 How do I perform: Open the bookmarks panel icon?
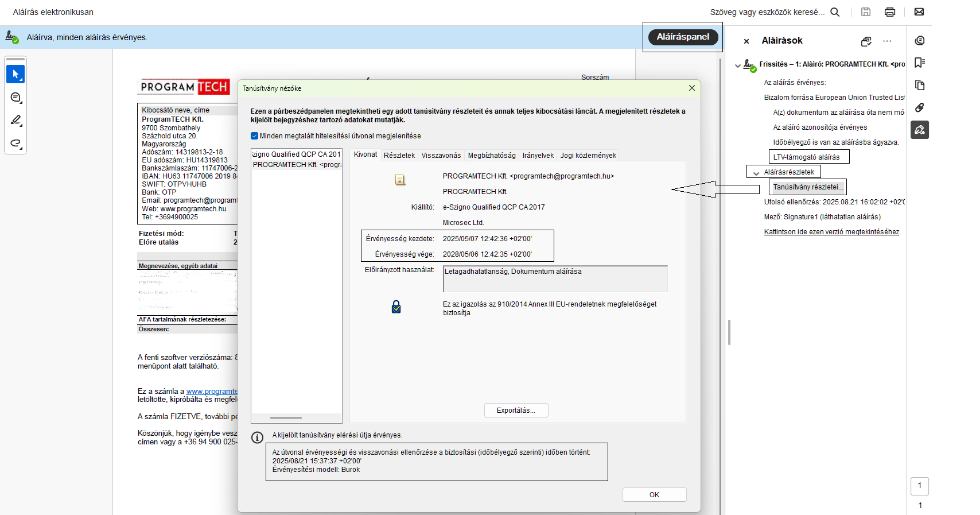point(920,63)
